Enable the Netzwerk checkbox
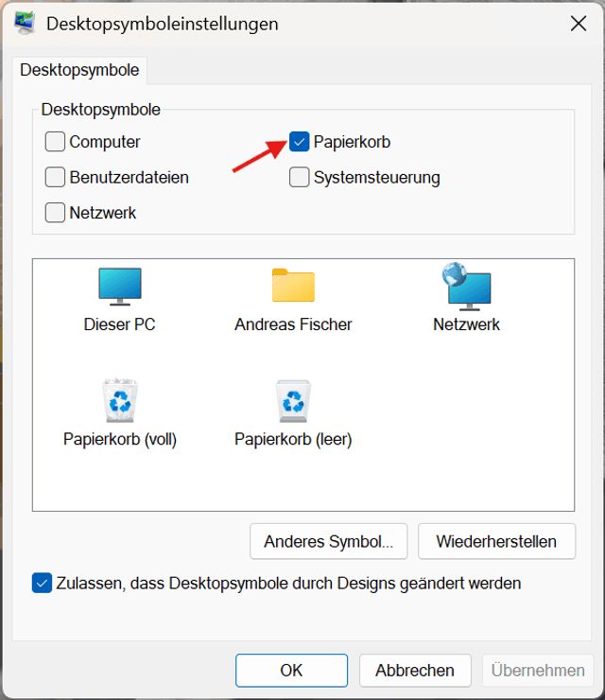Image resolution: width=605 pixels, height=700 pixels. pyautogui.click(x=55, y=212)
